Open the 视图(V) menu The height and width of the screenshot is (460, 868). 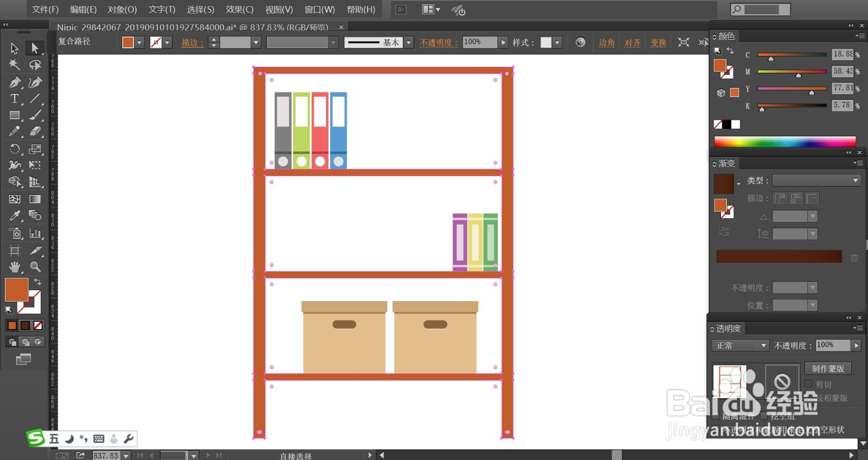279,9
